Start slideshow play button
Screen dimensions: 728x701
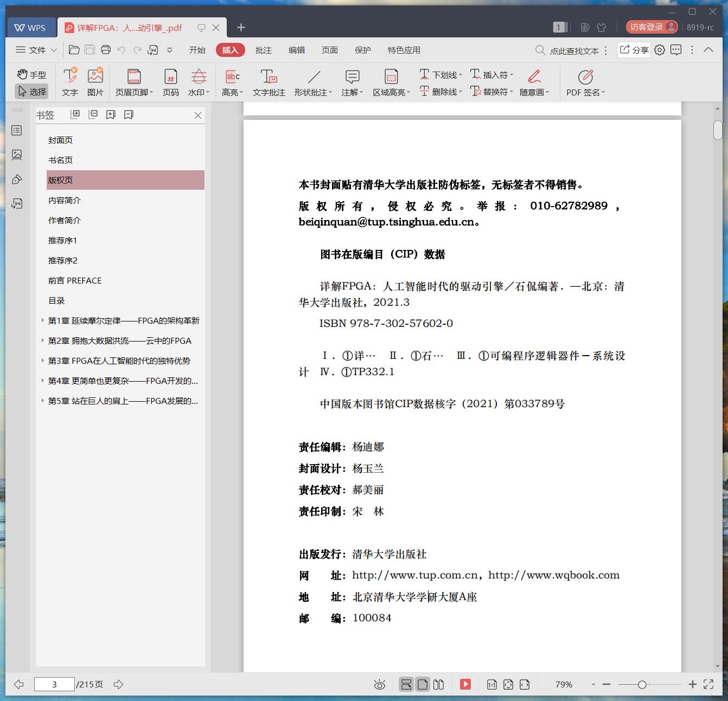coord(465,684)
